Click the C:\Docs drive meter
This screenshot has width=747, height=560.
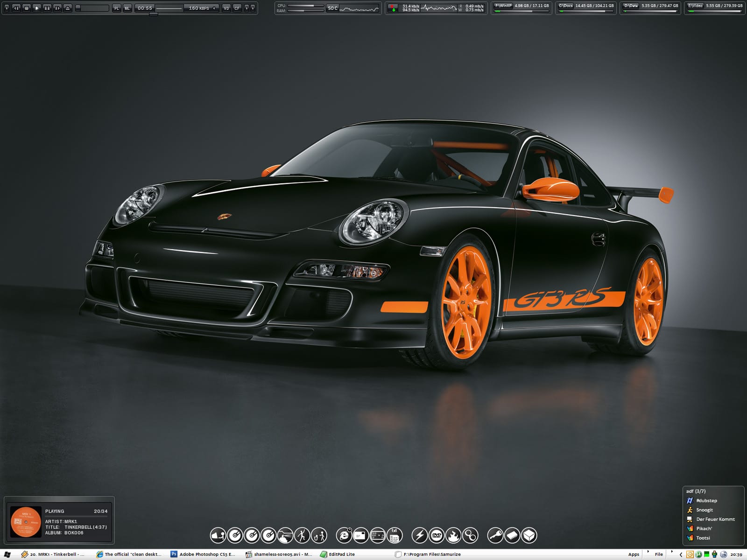(586, 8)
